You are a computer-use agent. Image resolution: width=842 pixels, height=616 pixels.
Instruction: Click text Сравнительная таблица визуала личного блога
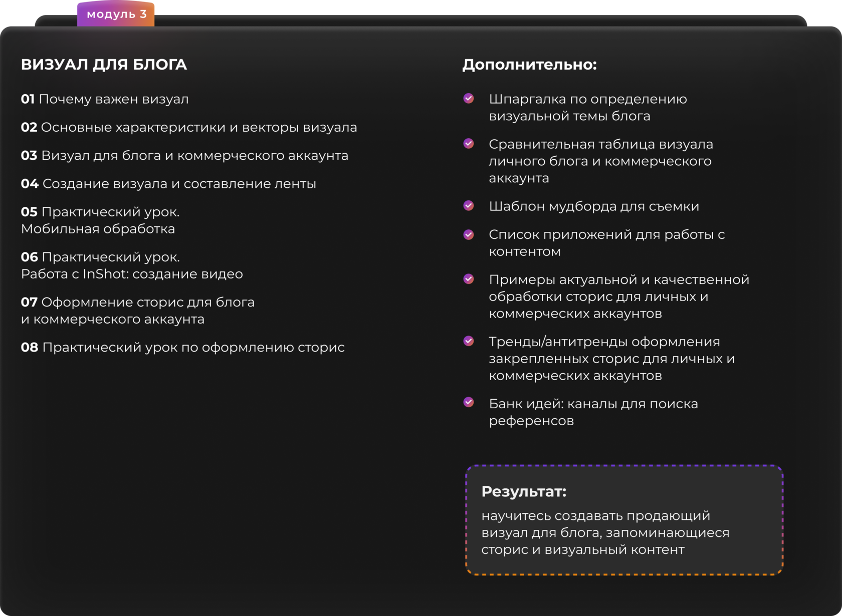click(x=601, y=161)
